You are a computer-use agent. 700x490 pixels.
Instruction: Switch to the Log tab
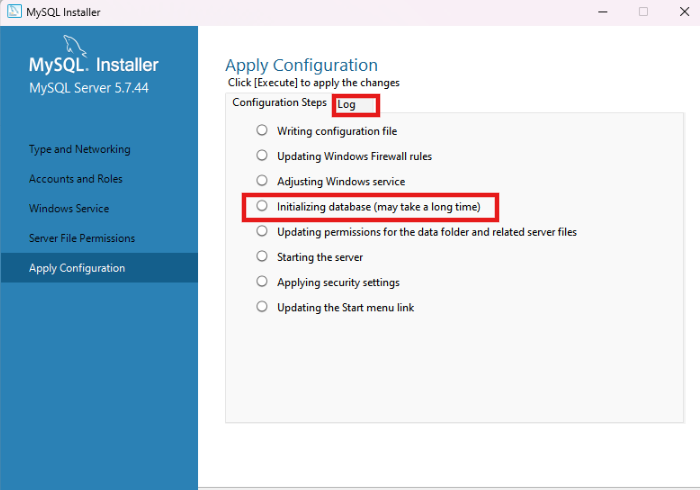355,105
